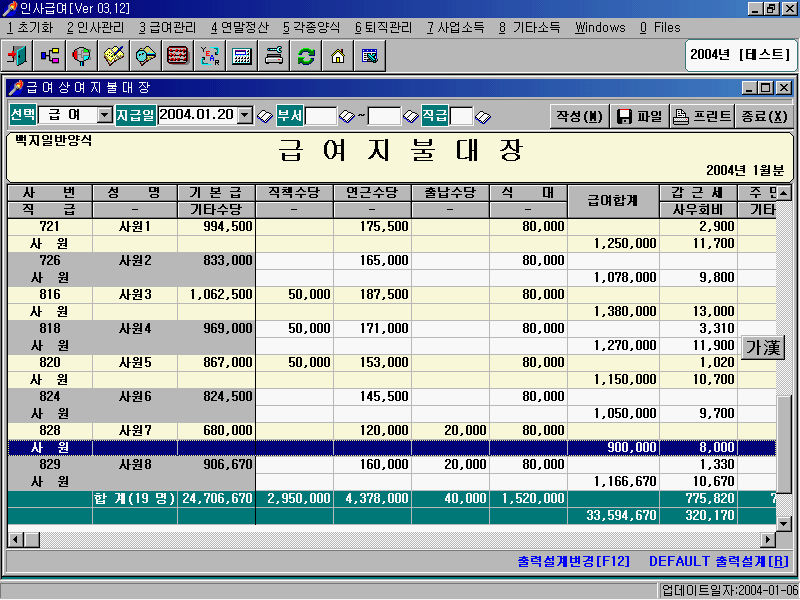The height and width of the screenshot is (600, 800).
Task: Click the 작성(N) button
Action: (x=579, y=116)
